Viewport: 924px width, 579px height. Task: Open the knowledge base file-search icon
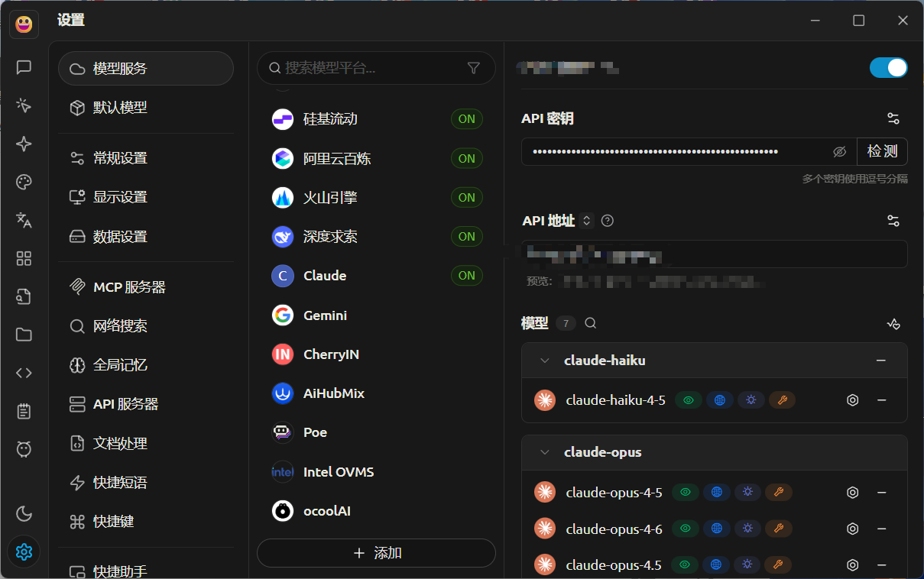pos(24,296)
